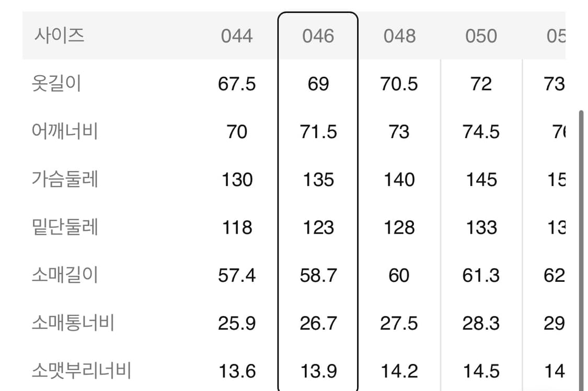Select the 밑단둘레 row label
The width and height of the screenshot is (588, 391).
[65, 227]
